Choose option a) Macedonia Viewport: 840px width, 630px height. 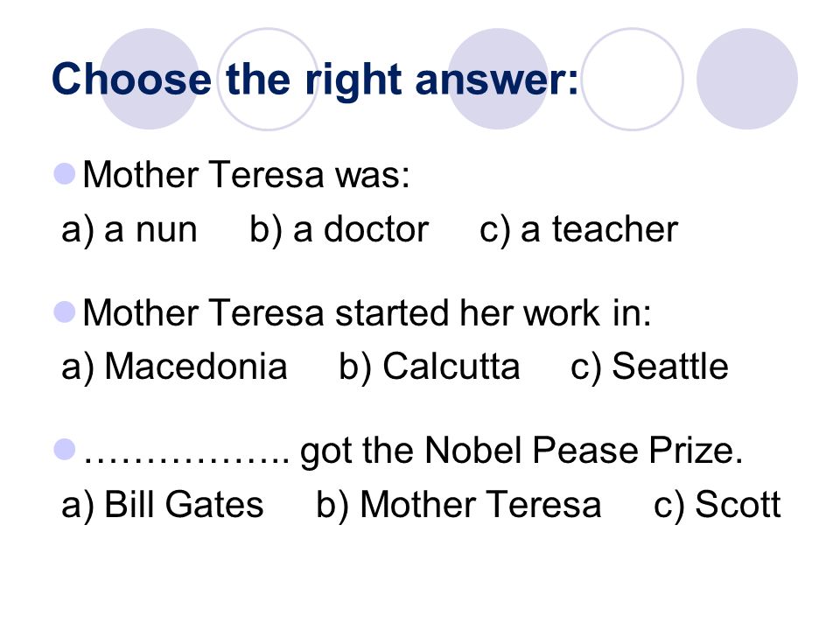click(x=174, y=367)
